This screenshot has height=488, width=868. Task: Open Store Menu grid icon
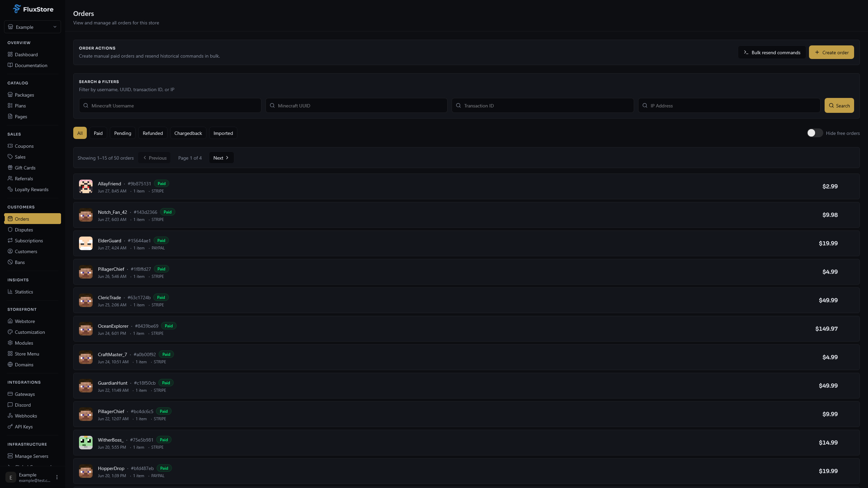pyautogui.click(x=10, y=353)
